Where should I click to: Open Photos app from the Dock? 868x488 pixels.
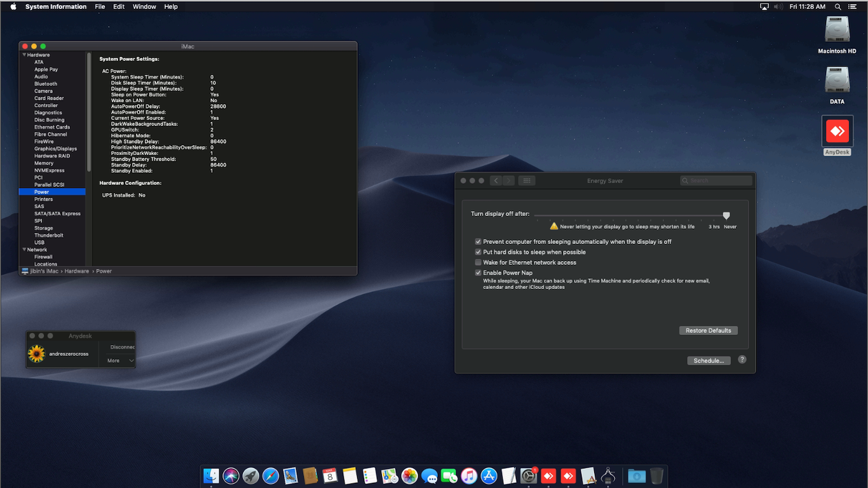(409, 475)
